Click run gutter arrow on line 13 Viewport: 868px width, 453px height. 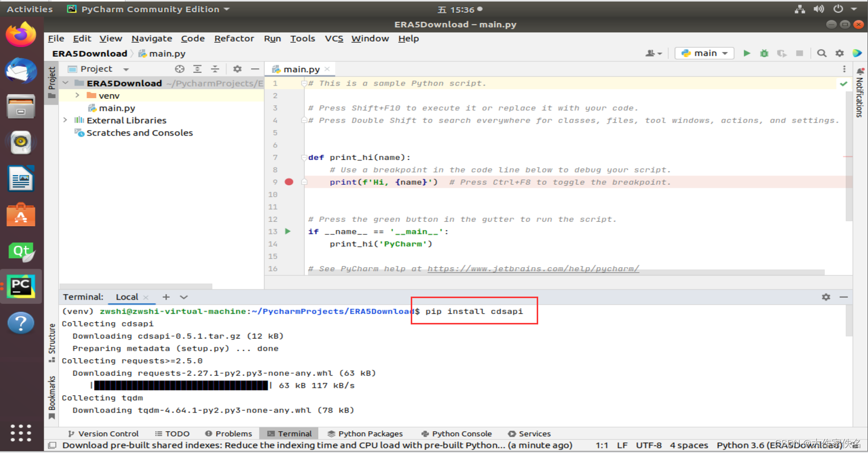pyautogui.click(x=288, y=231)
